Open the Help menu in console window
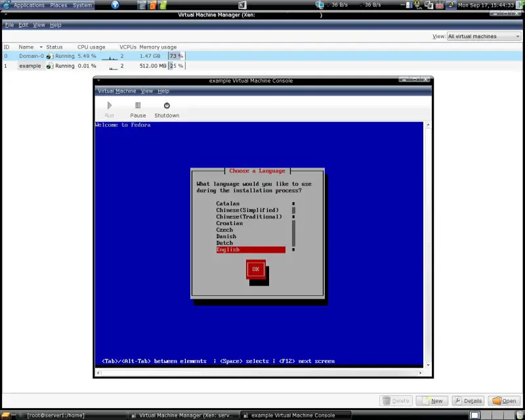Screen dimensions: 525x420 pos(163,91)
